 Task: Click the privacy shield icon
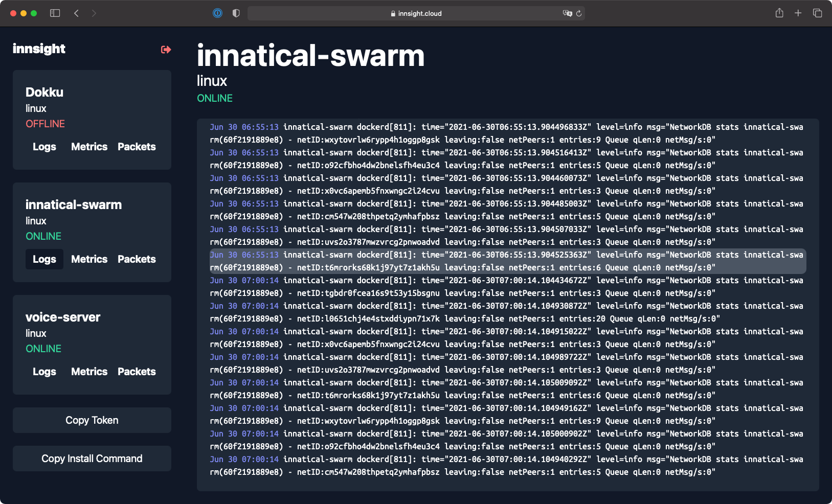point(236,13)
